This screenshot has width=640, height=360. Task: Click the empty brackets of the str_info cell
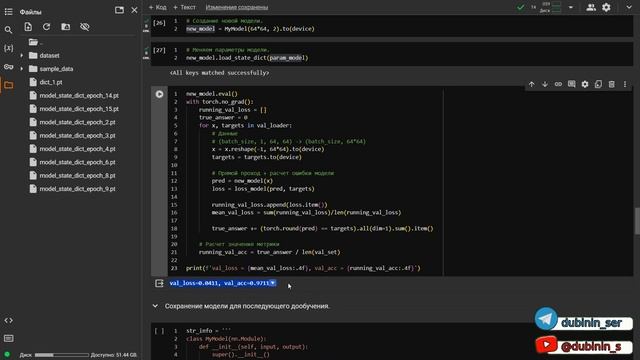(159, 331)
